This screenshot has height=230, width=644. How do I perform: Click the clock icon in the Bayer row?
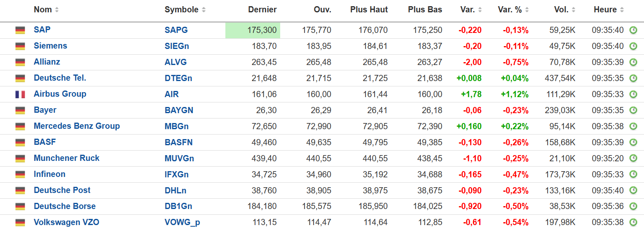633,110
